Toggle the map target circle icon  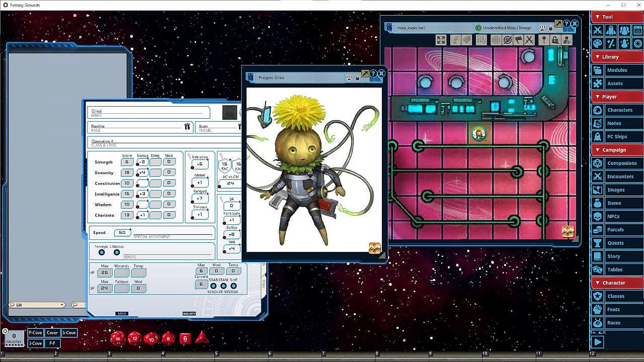[x=496, y=40]
